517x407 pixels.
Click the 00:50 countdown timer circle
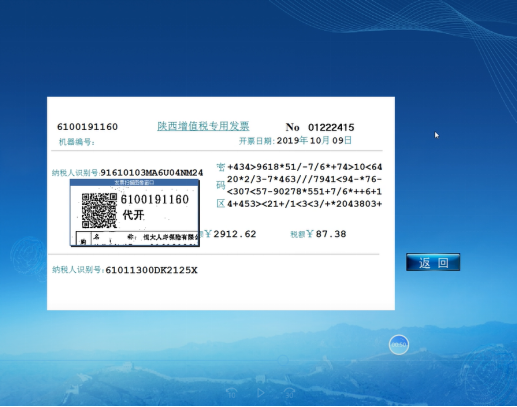399,345
